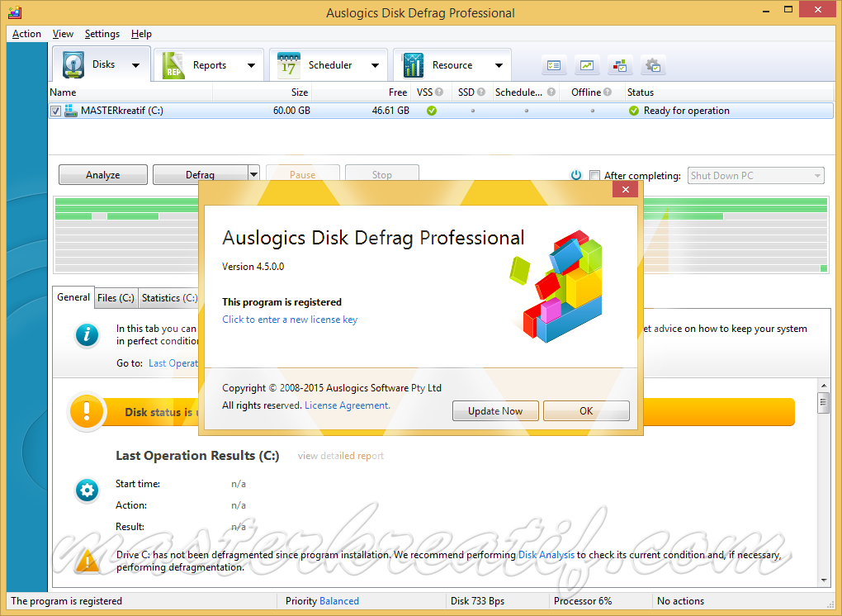This screenshot has height=616, width=842.
Task: Click the power icon beside After completing
Action: coord(576,175)
